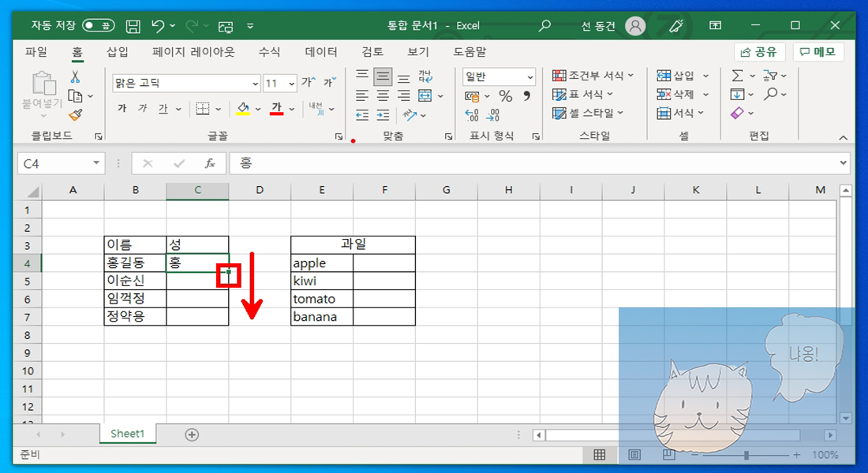Click the Merge and Center icon
868x473 pixels.
click(x=425, y=95)
